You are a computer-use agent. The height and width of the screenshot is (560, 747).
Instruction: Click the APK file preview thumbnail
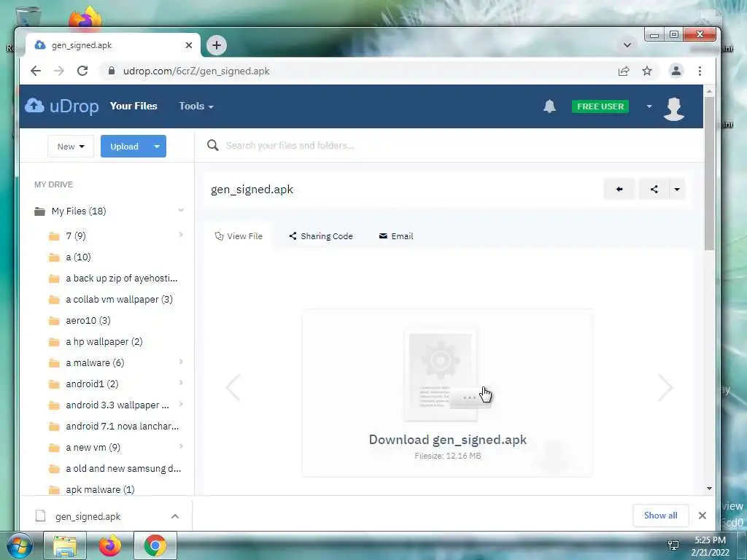pyautogui.click(x=441, y=376)
